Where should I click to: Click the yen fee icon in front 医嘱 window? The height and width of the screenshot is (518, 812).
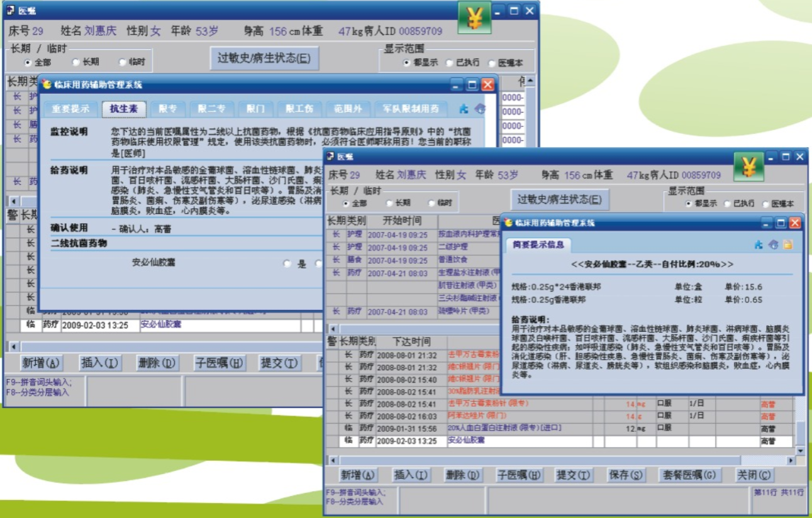(748, 167)
